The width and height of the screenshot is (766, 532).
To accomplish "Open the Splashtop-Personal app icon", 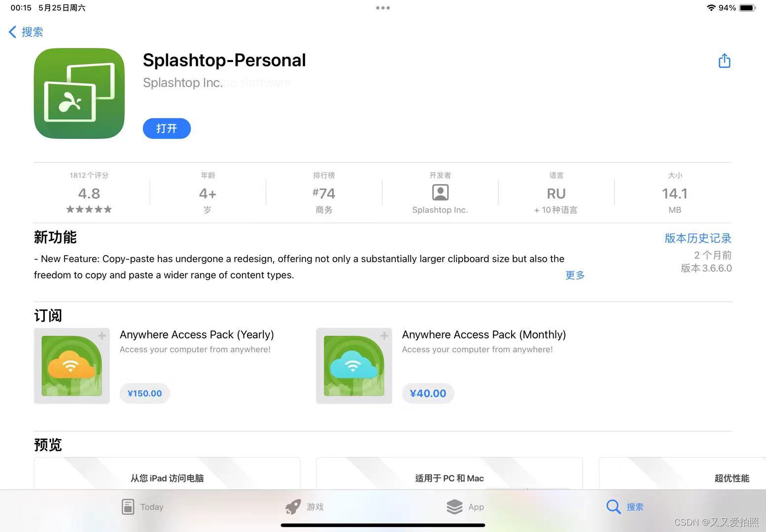I will tap(79, 94).
